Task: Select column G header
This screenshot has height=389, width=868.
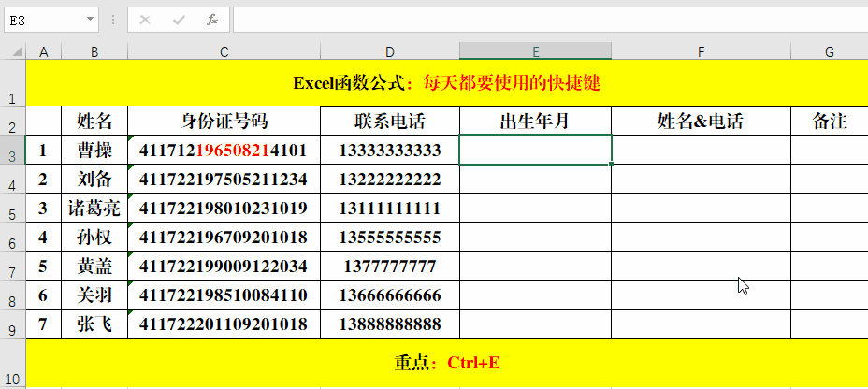Action: click(x=830, y=52)
